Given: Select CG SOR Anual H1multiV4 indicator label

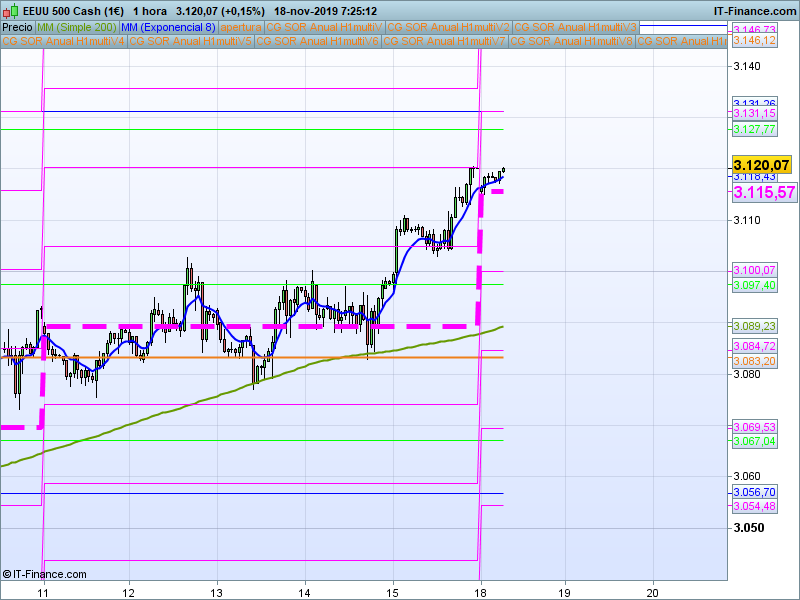Looking at the screenshot, I should click(x=64, y=41).
